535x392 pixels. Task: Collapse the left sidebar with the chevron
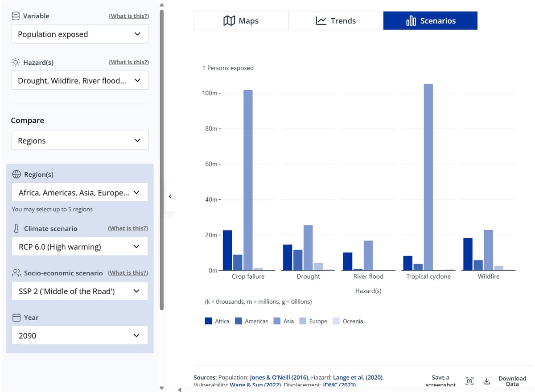click(170, 196)
